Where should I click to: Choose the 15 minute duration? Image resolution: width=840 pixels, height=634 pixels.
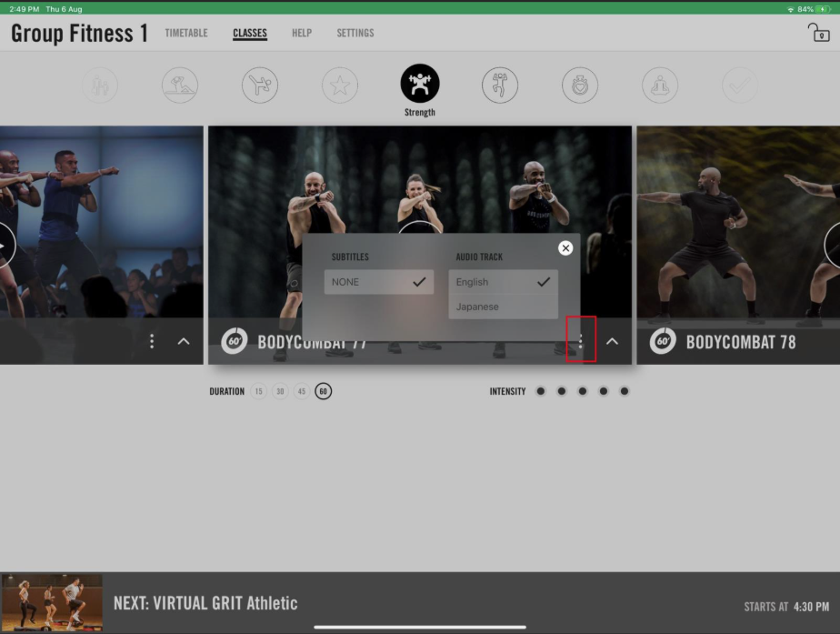point(259,391)
